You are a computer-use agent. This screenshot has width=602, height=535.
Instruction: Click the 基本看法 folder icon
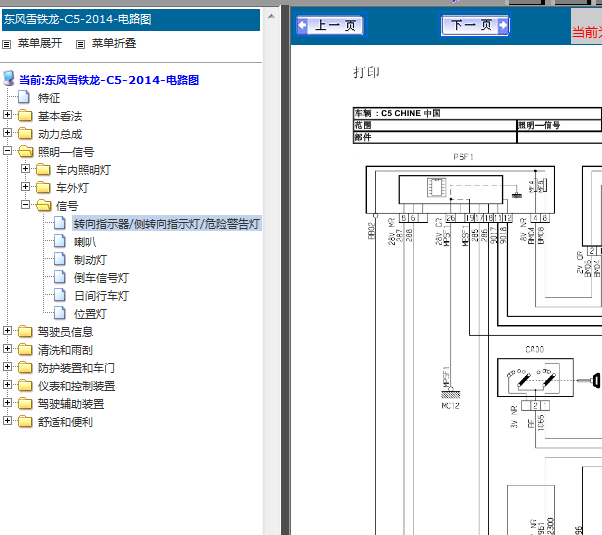coord(25,115)
